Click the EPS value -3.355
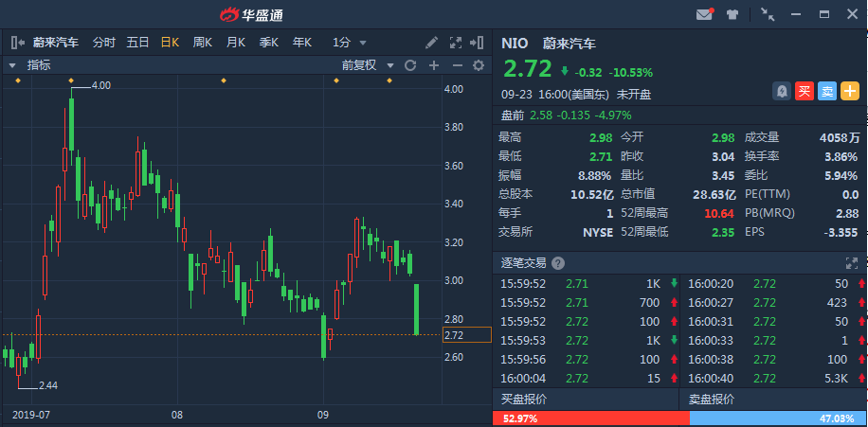 coord(841,232)
